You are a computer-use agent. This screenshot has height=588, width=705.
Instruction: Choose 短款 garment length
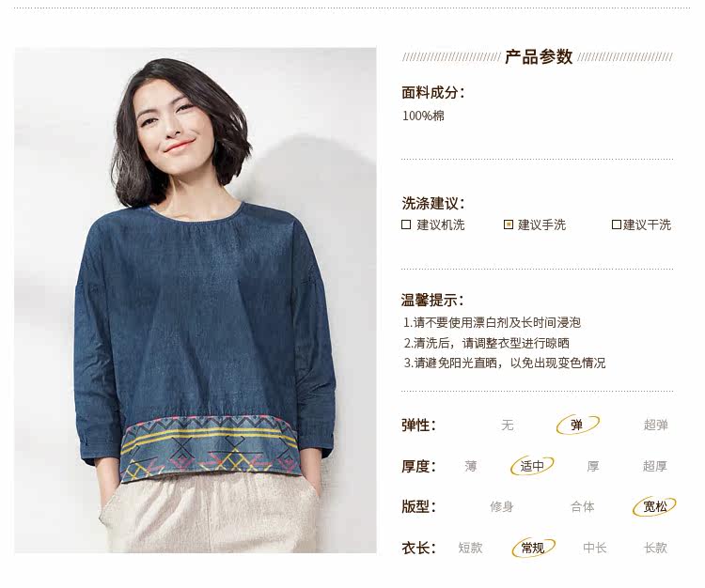click(470, 548)
